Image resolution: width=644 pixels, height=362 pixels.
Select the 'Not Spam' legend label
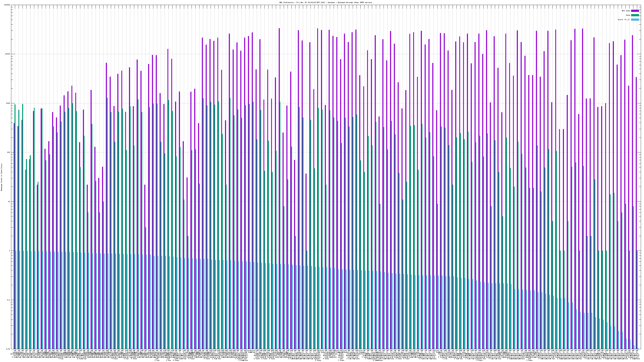pos(626,11)
